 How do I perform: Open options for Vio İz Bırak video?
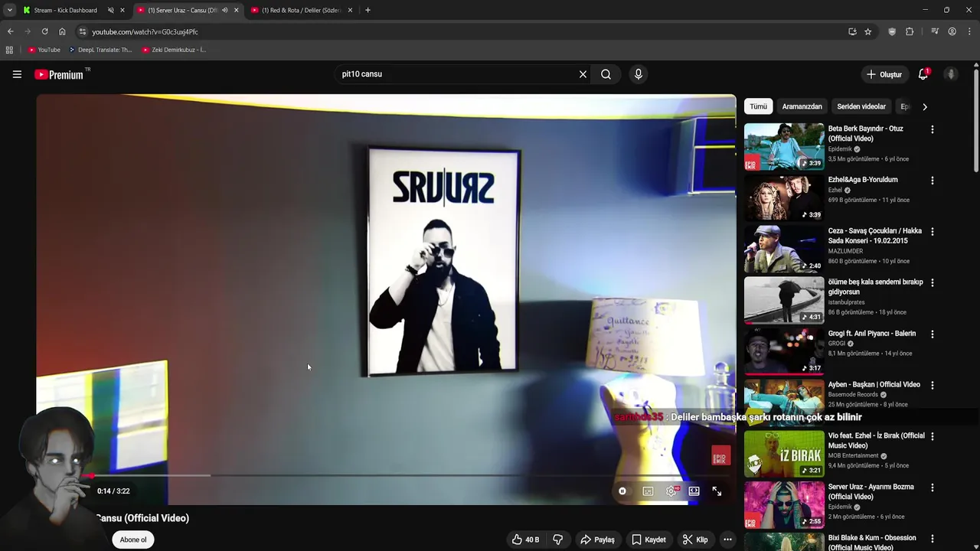click(932, 436)
